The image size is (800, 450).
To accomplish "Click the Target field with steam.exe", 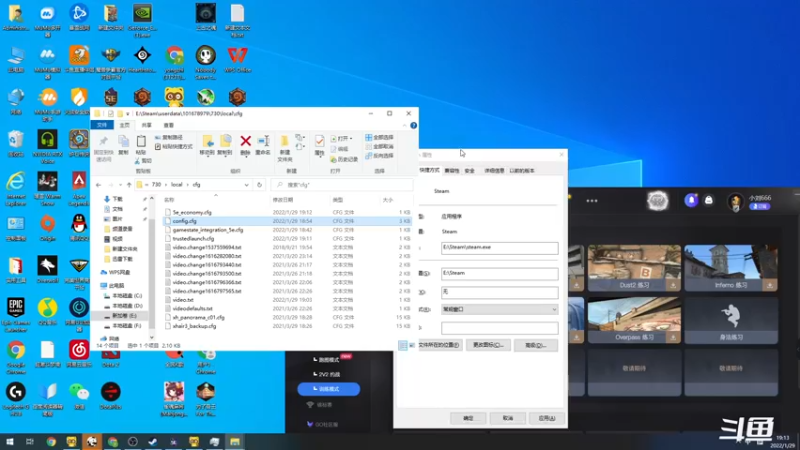I will (x=499, y=248).
